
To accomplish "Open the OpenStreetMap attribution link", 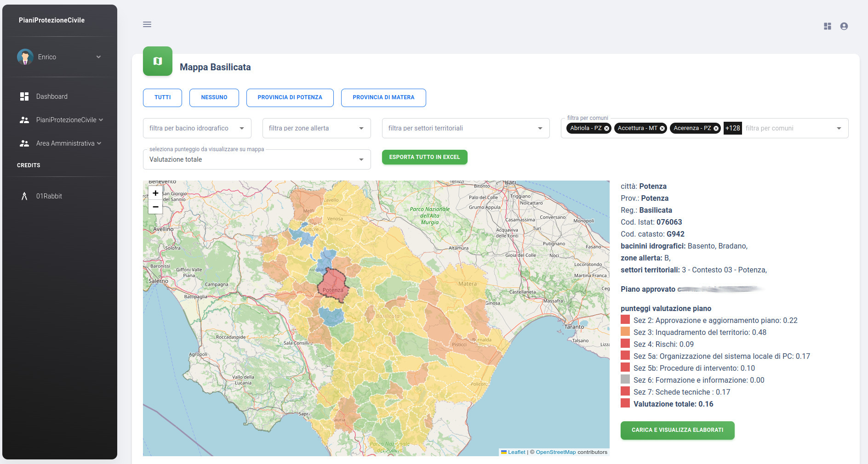I will 555,452.
